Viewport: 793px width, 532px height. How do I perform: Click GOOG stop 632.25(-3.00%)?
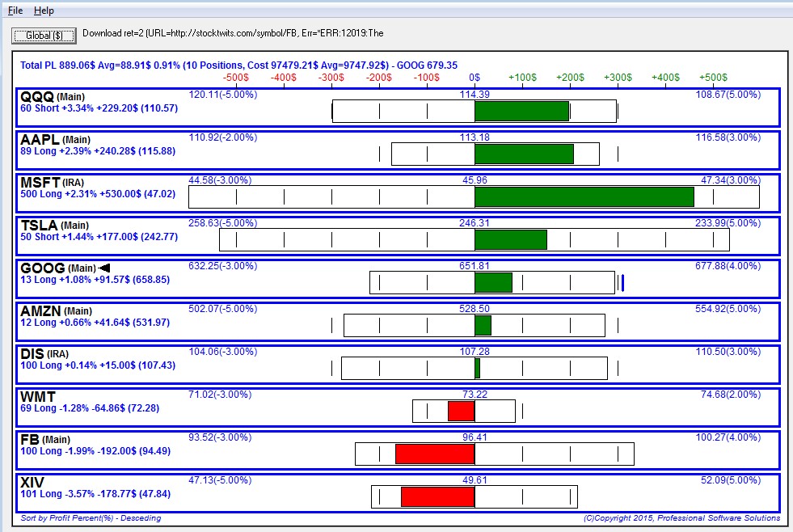(223, 266)
